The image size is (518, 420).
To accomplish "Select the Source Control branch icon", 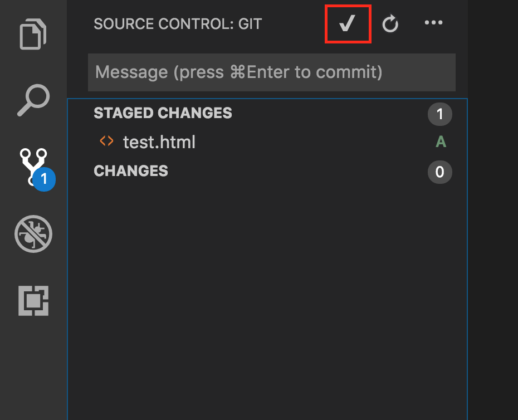I will (x=32, y=165).
